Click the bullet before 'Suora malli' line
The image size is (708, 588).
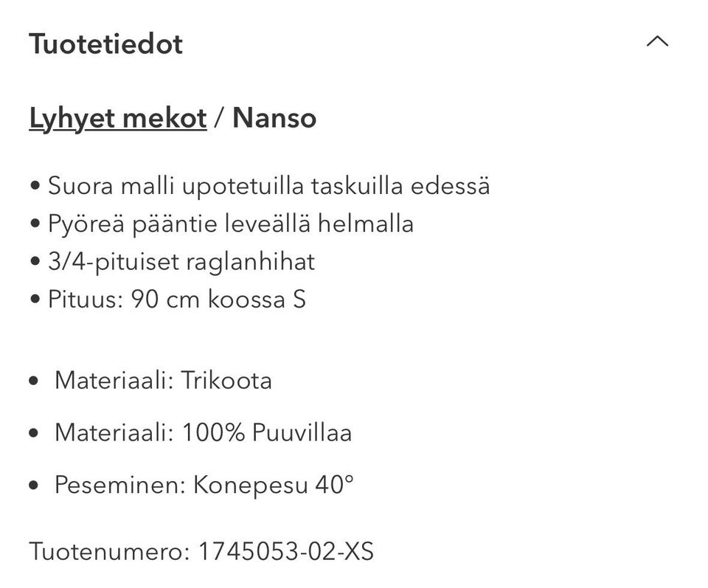pyautogui.click(x=35, y=186)
